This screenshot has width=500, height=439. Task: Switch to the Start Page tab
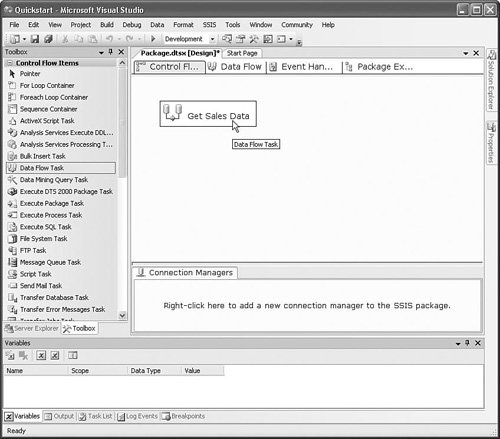point(242,53)
